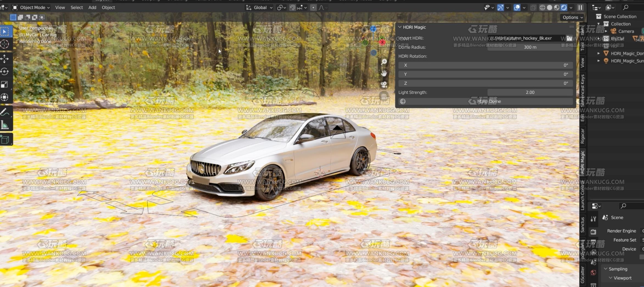The height and width of the screenshot is (287, 644).
Task: Toggle camera view with the camera icon
Action: point(384,85)
